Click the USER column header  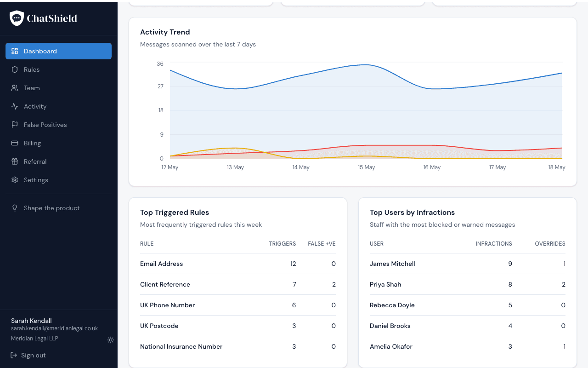[377, 244]
